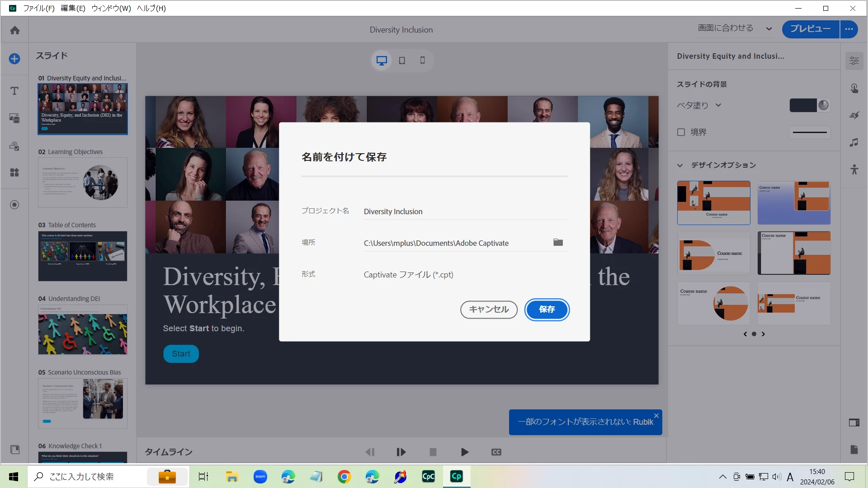The image size is (868, 488).
Task: Click the record circle icon
Action: pyautogui.click(x=14, y=205)
